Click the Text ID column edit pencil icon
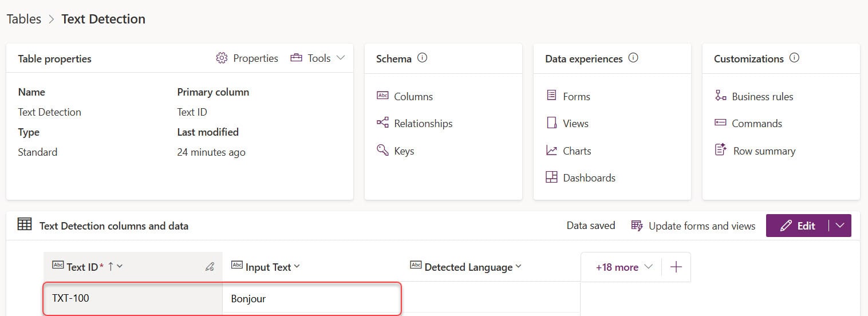 [210, 266]
